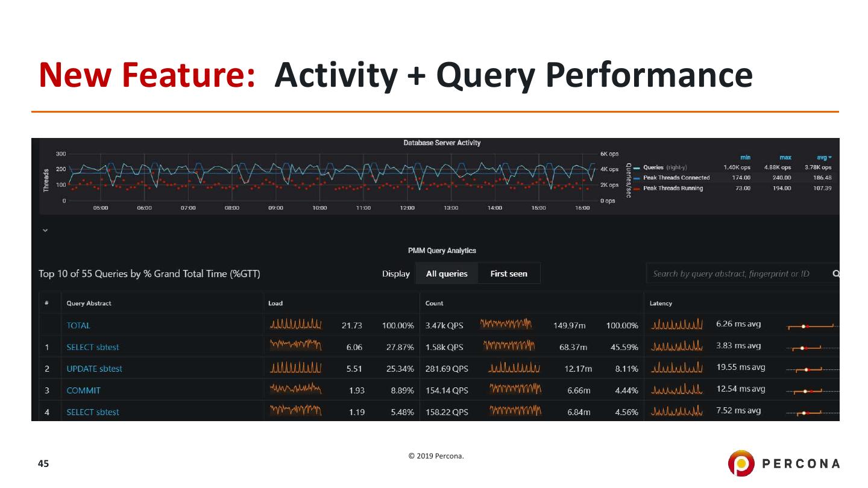Select the All queries display tab
868x488 pixels.
(447, 274)
